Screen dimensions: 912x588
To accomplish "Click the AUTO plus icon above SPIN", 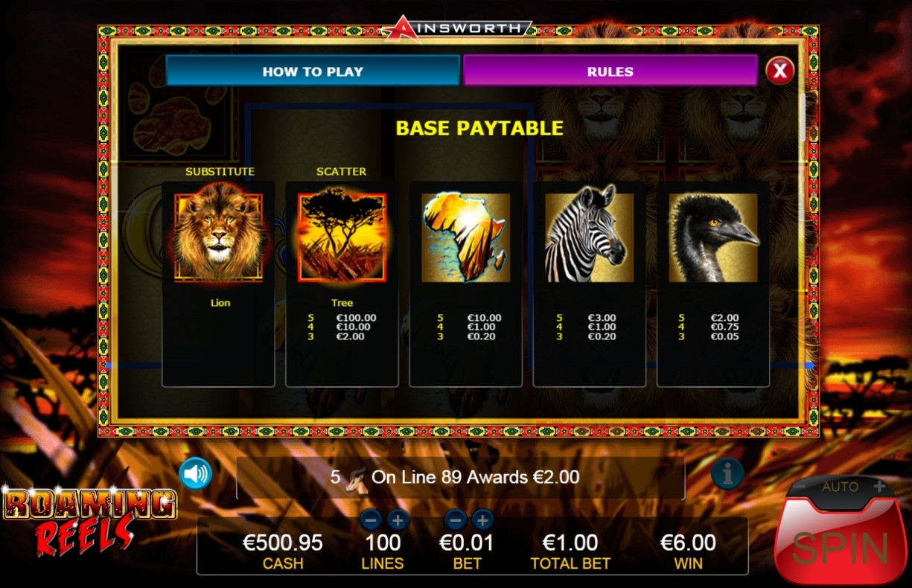I will tap(879, 487).
